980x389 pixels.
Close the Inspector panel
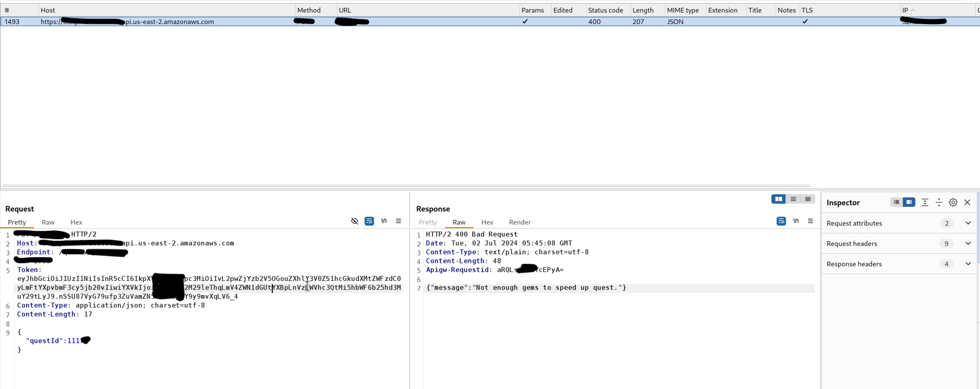(x=967, y=202)
